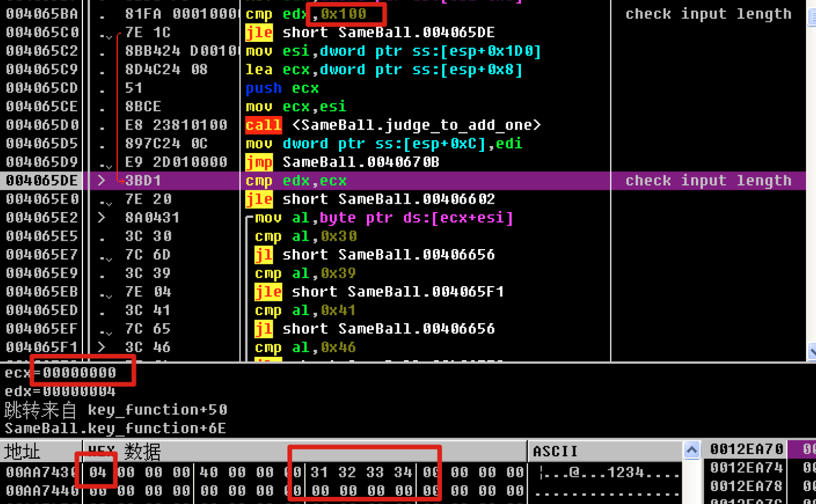Image resolution: width=816 pixels, height=504 pixels.
Task: Click the edx=00000004 info line
Action: coord(61,392)
